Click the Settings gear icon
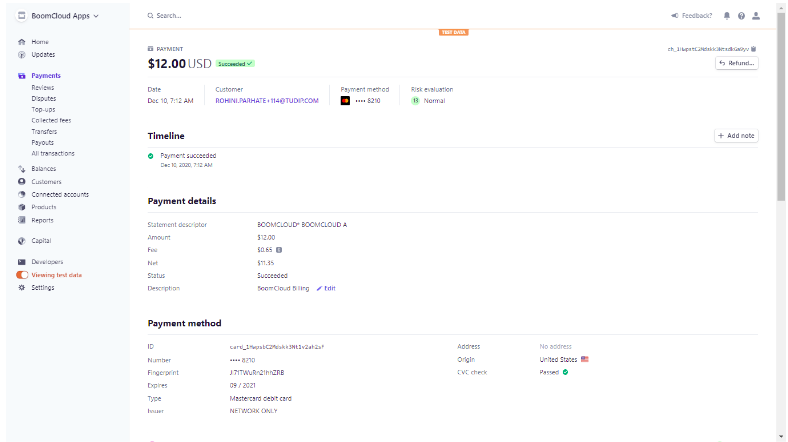This screenshot has width=788, height=442. click(x=22, y=288)
